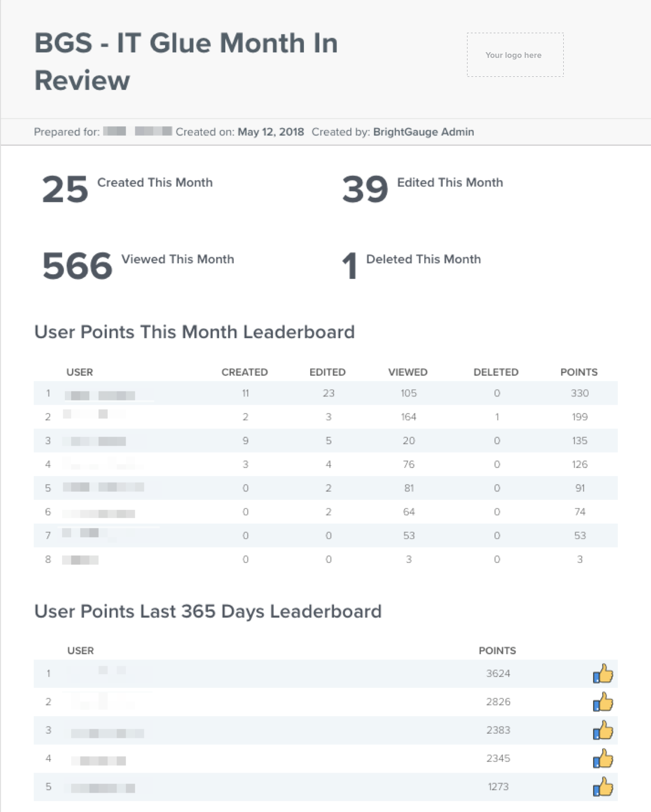
Task: Click the 1273 points value
Action: (x=498, y=787)
